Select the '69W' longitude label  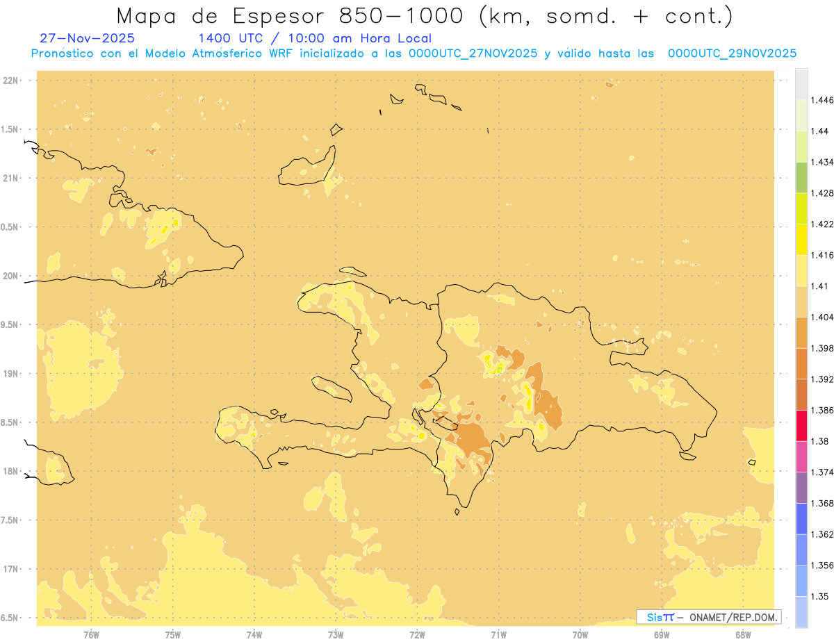click(662, 634)
